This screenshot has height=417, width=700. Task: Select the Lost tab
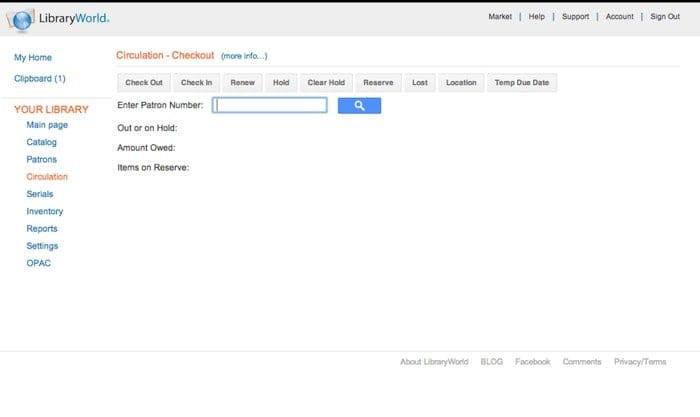tap(420, 83)
